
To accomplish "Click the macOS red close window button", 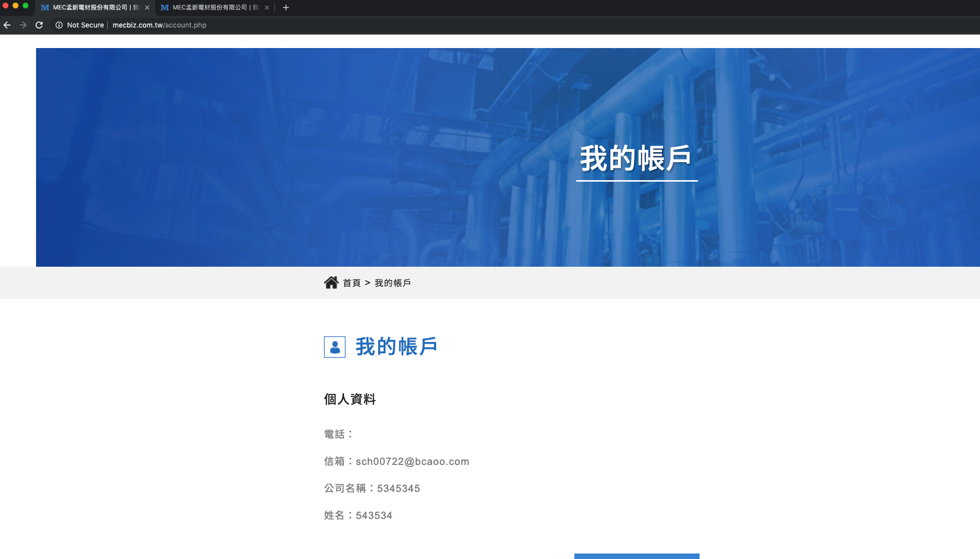I will click(x=6, y=6).
